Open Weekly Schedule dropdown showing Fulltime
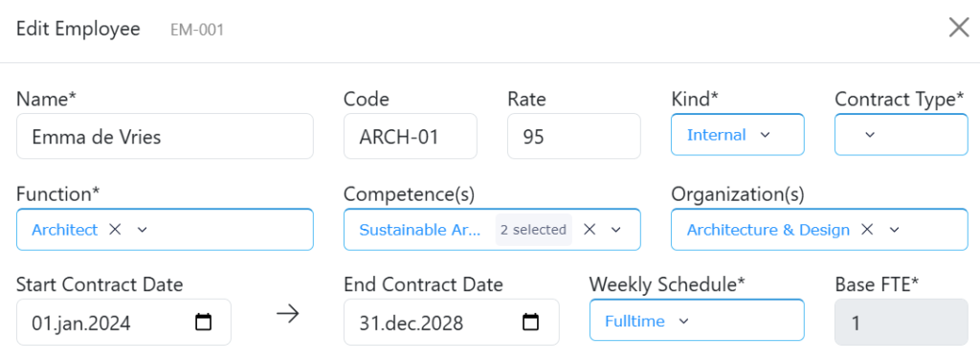The image size is (980, 360). pyautogui.click(x=697, y=320)
